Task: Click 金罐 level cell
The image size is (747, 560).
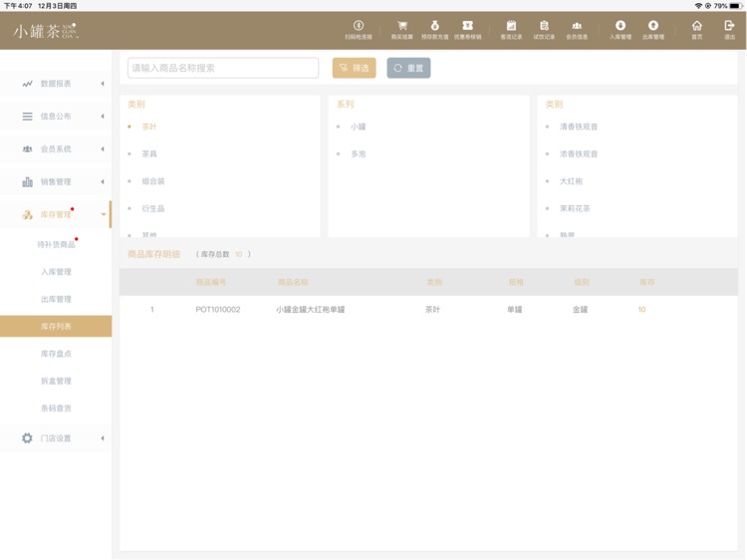Action: point(580,309)
